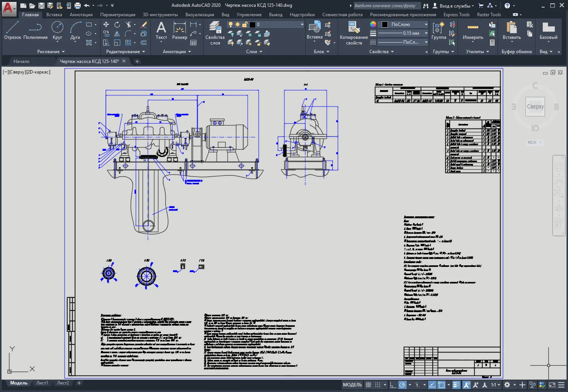Open the layer name dropdown

[265, 24]
